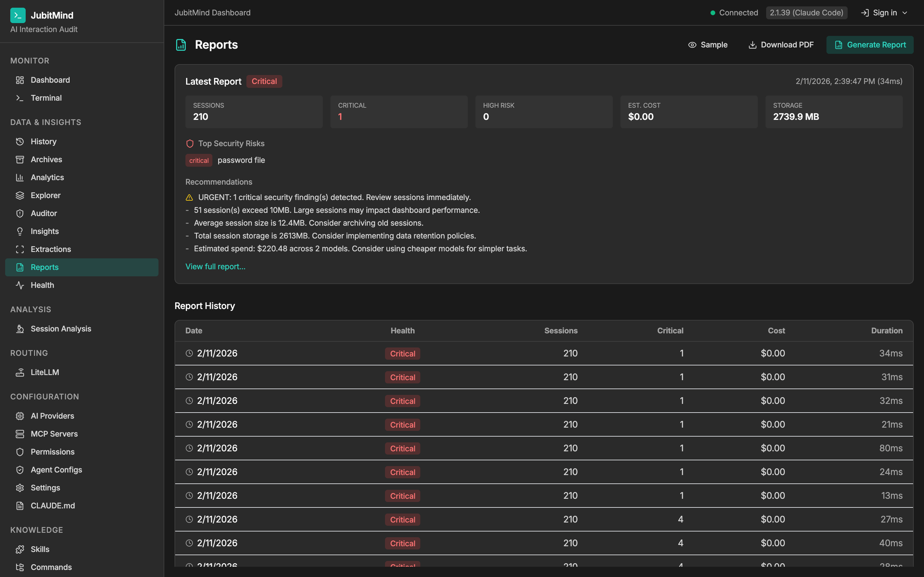The height and width of the screenshot is (577, 924).
Task: Open the Session Analysis microscope icon
Action: click(x=20, y=329)
